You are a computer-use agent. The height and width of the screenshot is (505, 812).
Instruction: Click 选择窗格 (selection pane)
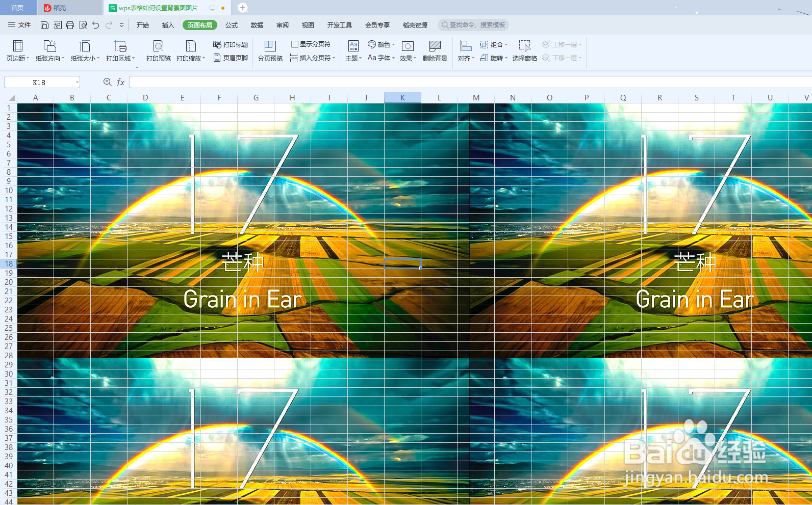pos(525,51)
